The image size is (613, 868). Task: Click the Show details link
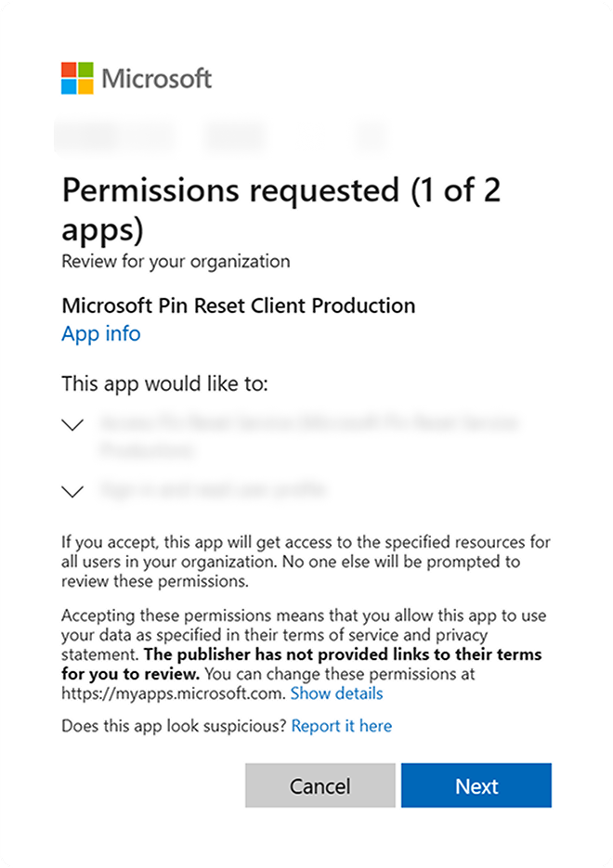pyautogui.click(x=336, y=693)
